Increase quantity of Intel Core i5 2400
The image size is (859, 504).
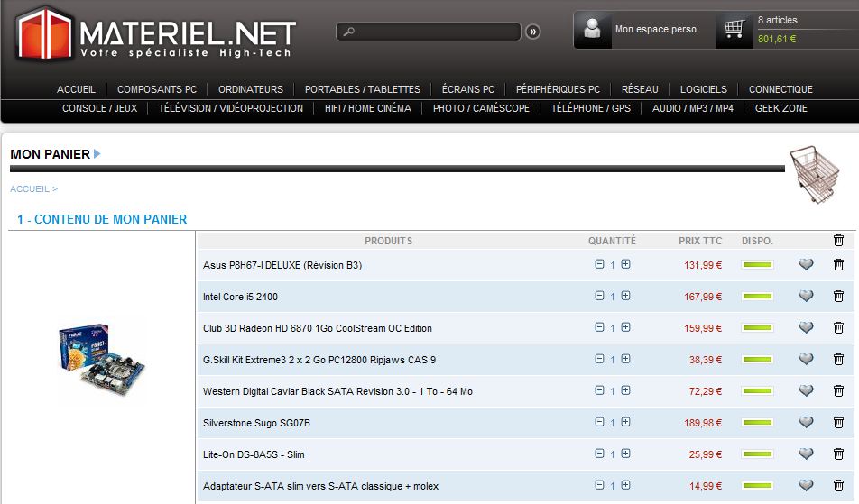coord(625,296)
